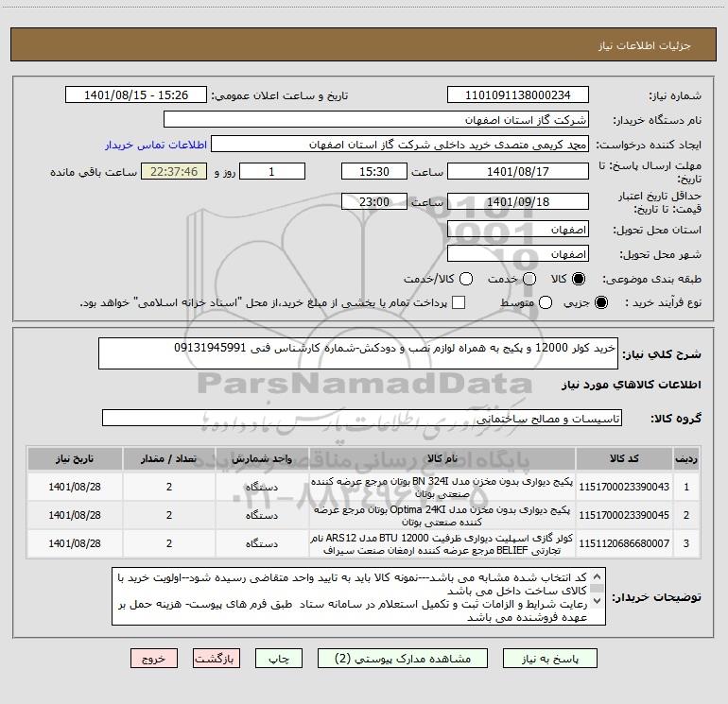Click the announcement date field 1401/08/15 - 15:26
This screenshot has height=704, width=728.
pyautogui.click(x=136, y=94)
